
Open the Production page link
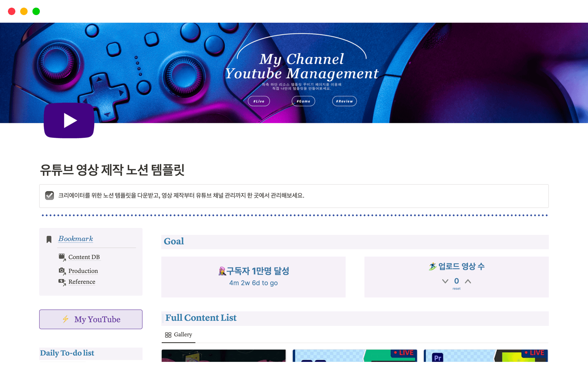point(83,271)
